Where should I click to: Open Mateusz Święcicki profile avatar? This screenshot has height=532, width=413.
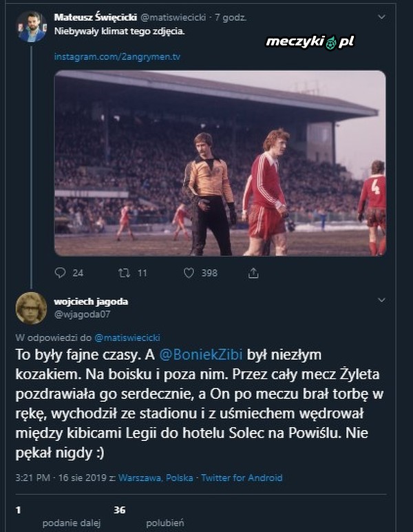pyautogui.click(x=32, y=26)
